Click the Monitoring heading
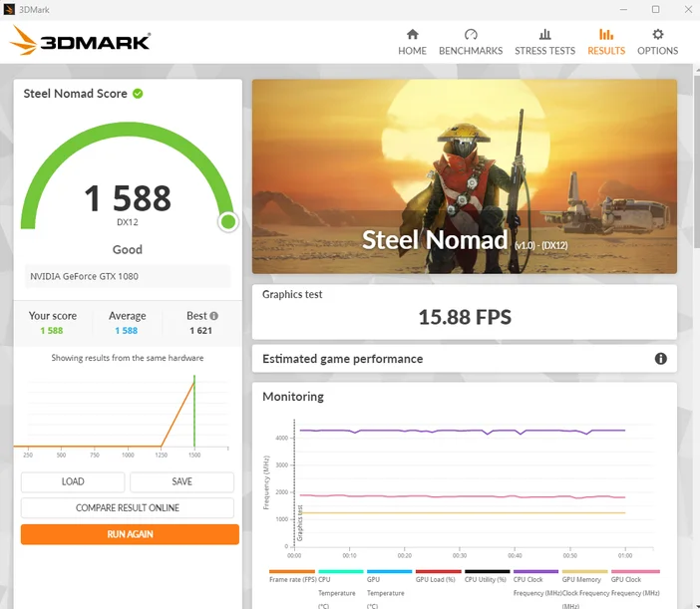700x609 pixels. tap(293, 397)
